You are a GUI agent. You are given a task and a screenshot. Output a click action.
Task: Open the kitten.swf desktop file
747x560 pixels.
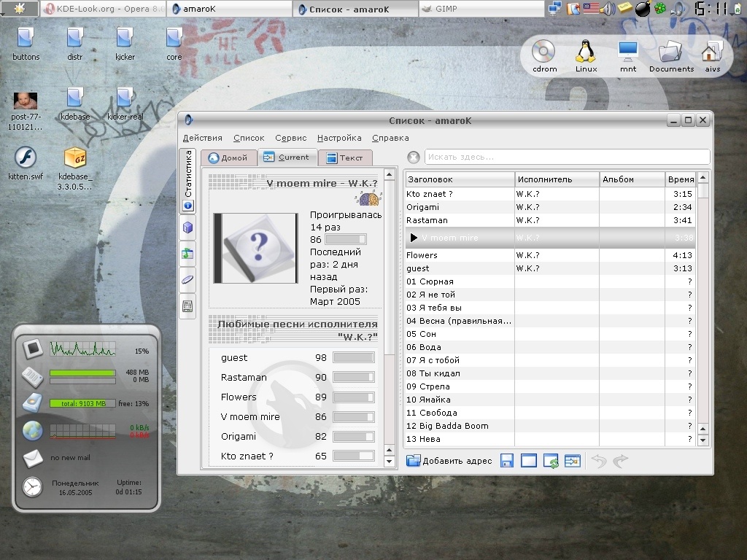(x=26, y=163)
